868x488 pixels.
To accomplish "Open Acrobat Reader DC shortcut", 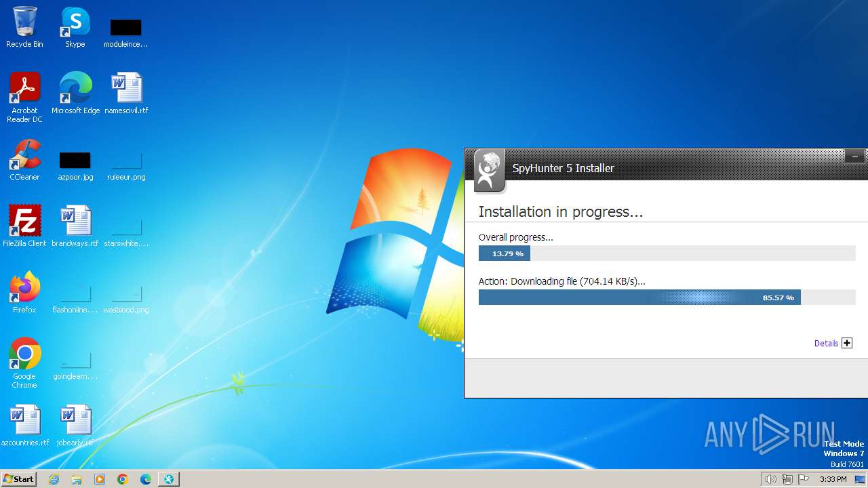I will pyautogui.click(x=24, y=97).
